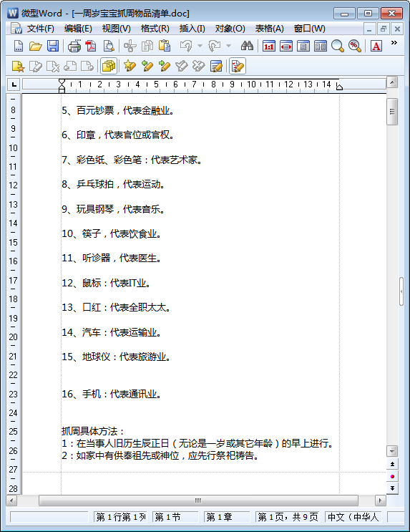This screenshot has width=410, height=532.
Task: Click the vertical scrollbar thumb
Action: tap(392, 111)
